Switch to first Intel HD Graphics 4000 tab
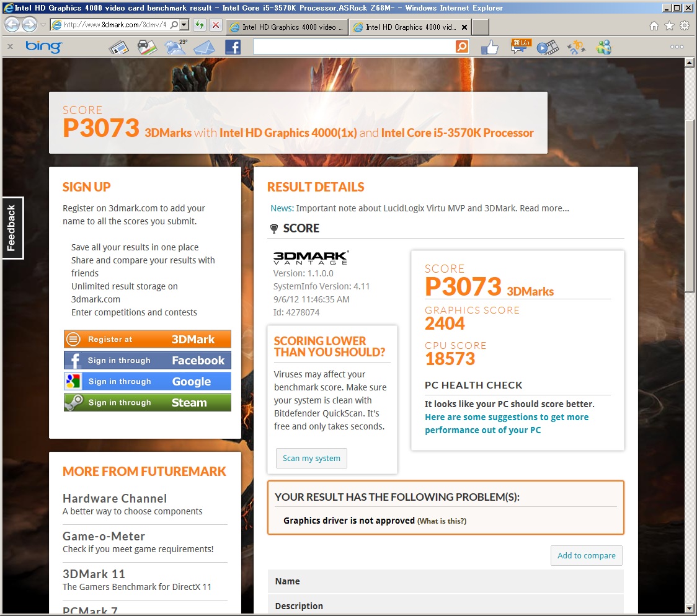 click(286, 27)
